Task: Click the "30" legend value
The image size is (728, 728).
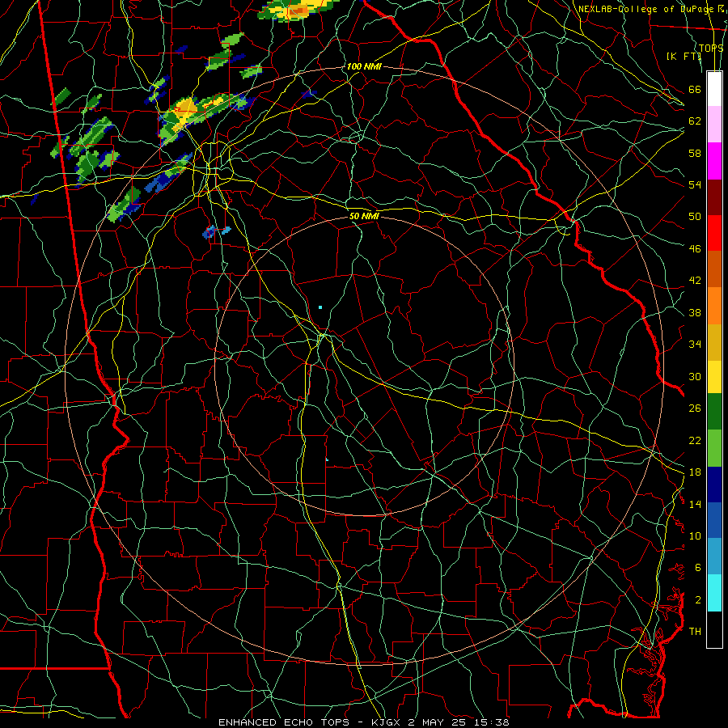Action: (695, 376)
